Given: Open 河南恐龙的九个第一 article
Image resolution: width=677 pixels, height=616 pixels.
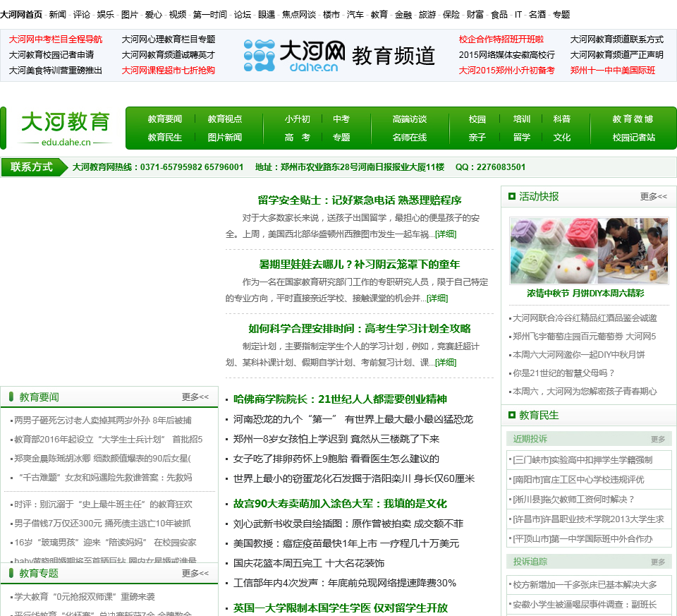Looking at the screenshot, I should point(353,419).
